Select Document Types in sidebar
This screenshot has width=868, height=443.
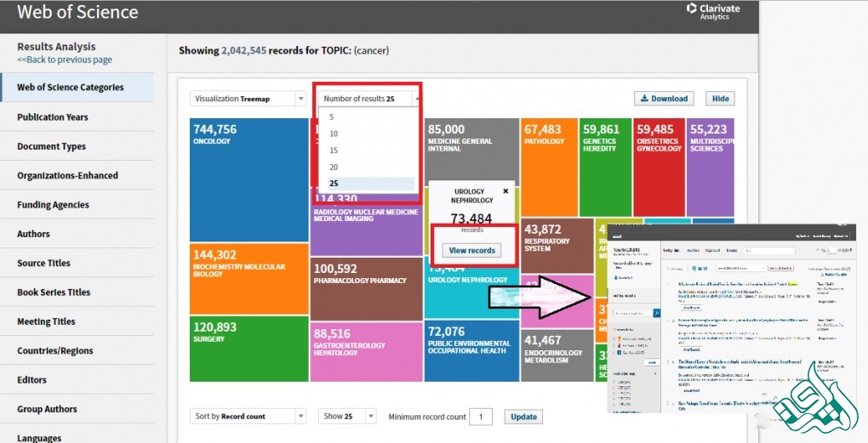click(x=52, y=146)
